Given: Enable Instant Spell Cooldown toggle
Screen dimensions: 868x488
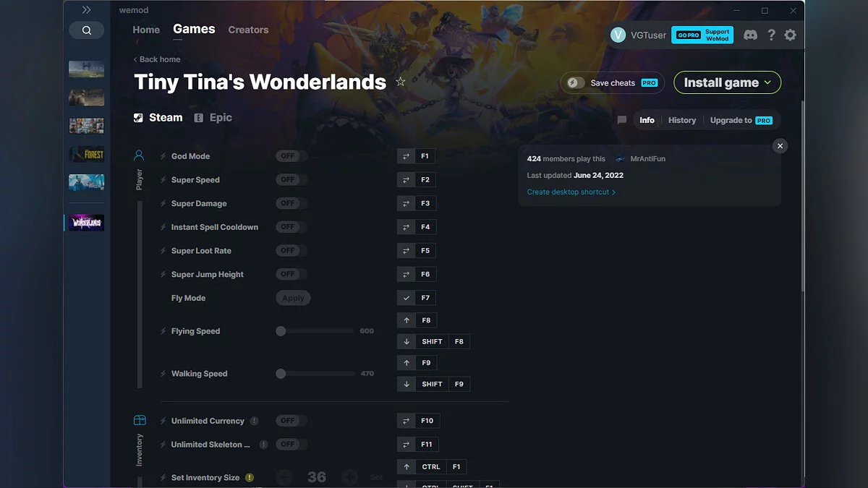Looking at the screenshot, I should pos(292,227).
